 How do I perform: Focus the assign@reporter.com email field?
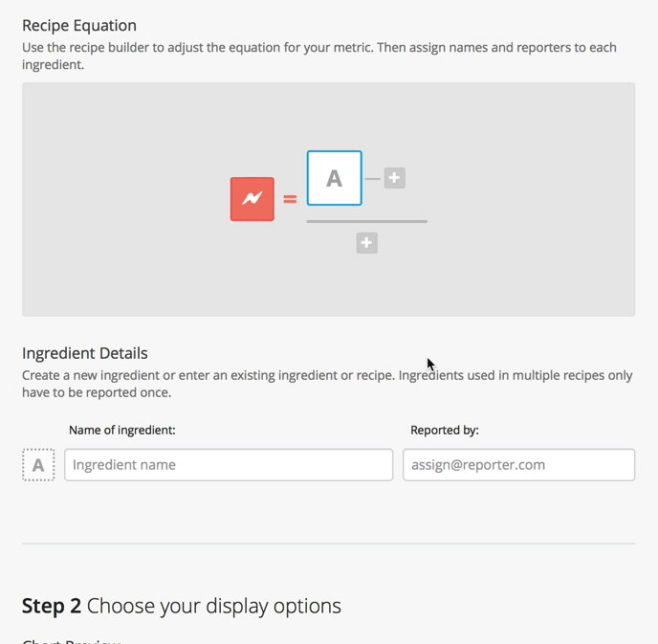click(x=518, y=465)
